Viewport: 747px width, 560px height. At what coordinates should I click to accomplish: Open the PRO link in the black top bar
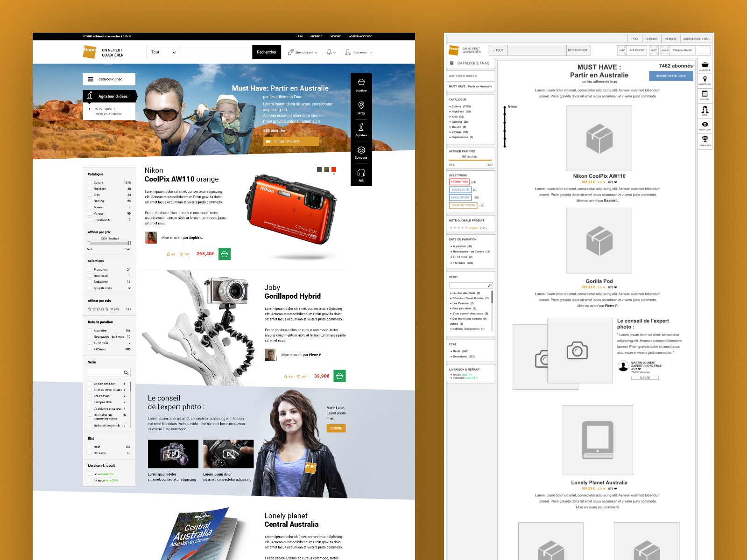(300, 36)
